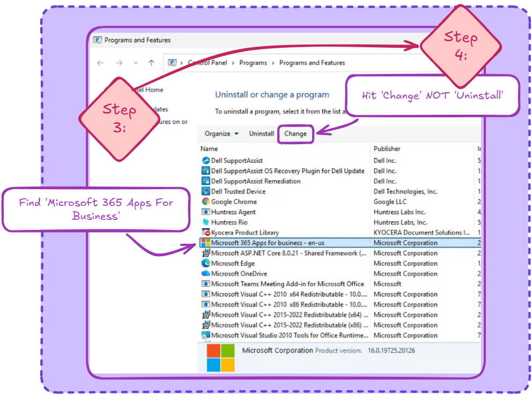
Task: Click product version 16.0.19725.20126 value
Action: coord(391,351)
